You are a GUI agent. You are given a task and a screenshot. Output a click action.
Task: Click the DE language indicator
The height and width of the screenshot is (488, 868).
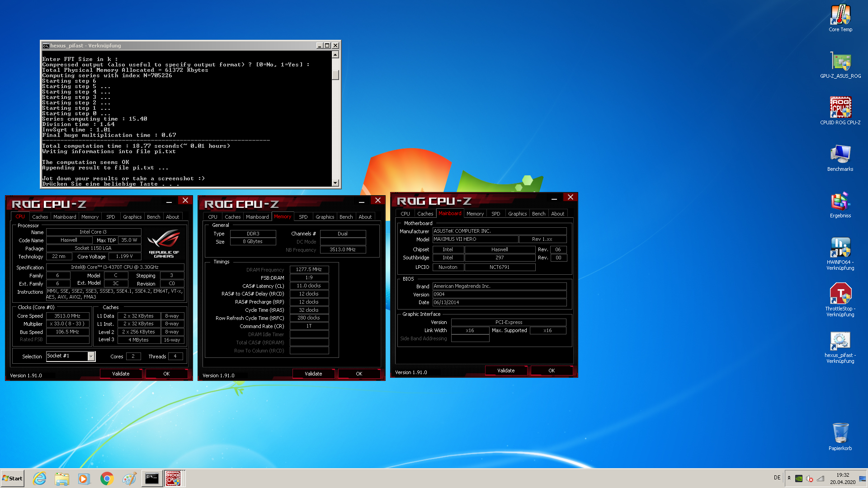point(777,478)
